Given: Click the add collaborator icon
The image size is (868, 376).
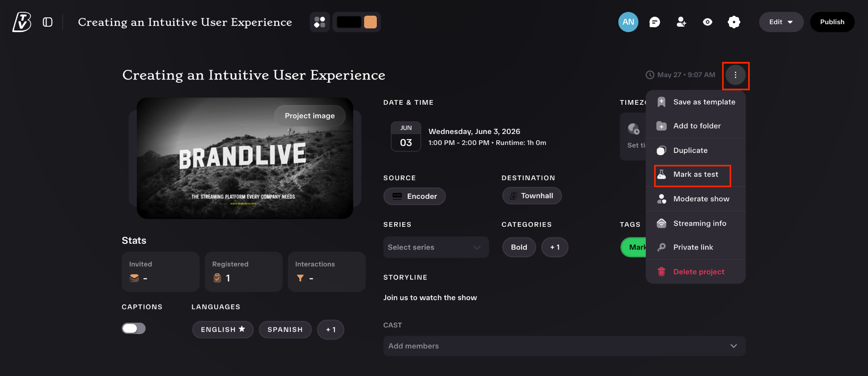Looking at the screenshot, I should click(x=681, y=22).
